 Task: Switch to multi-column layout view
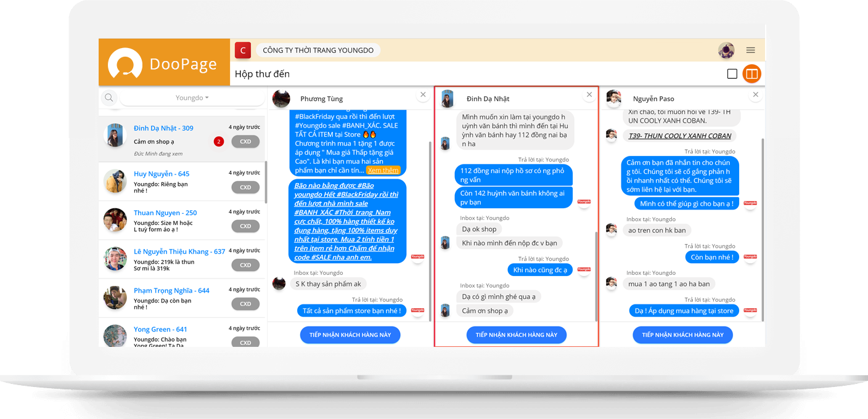pyautogui.click(x=751, y=74)
